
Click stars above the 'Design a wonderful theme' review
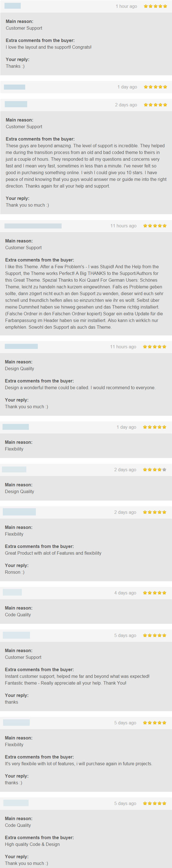[154, 347]
